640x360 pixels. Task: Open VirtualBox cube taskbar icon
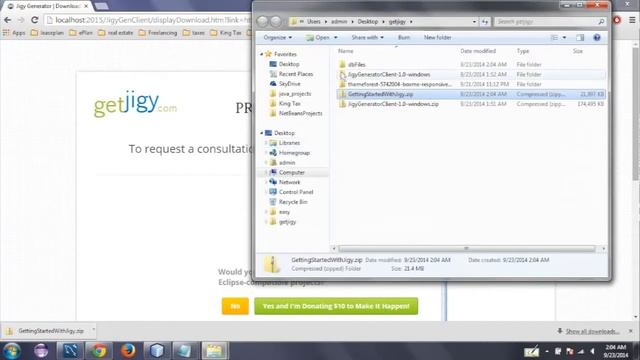coord(157,351)
